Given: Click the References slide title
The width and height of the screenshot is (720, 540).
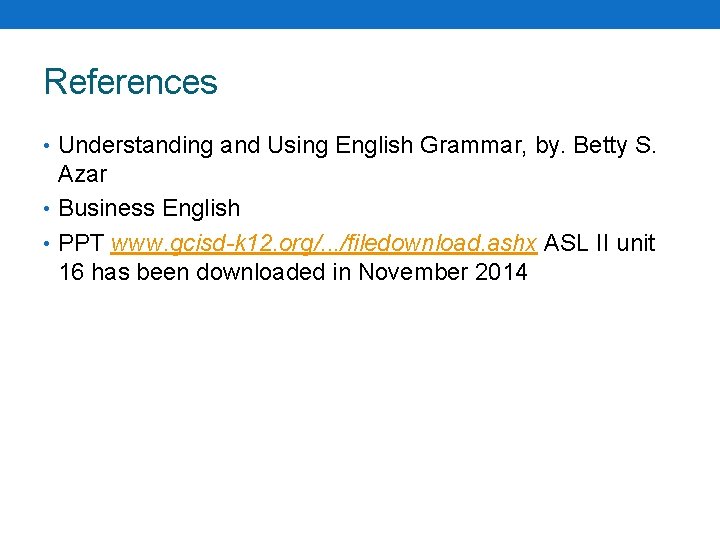Looking at the screenshot, I should pos(131,82).
